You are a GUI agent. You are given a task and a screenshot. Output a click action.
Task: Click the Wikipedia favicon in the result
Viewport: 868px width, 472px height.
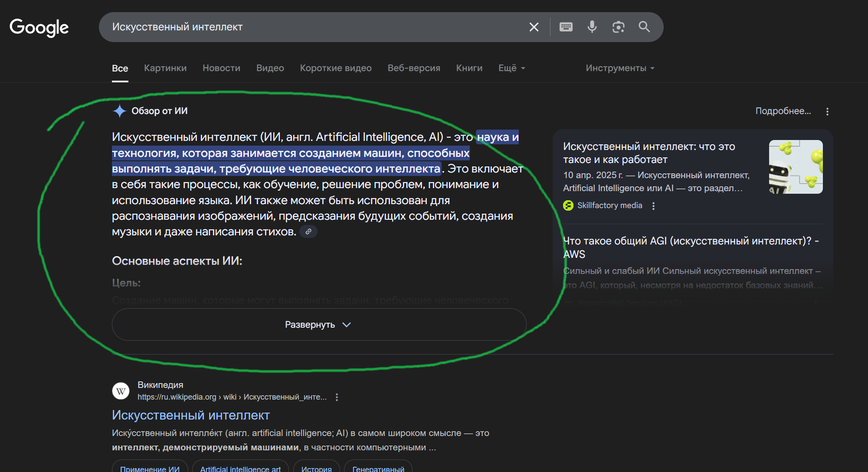click(x=121, y=391)
